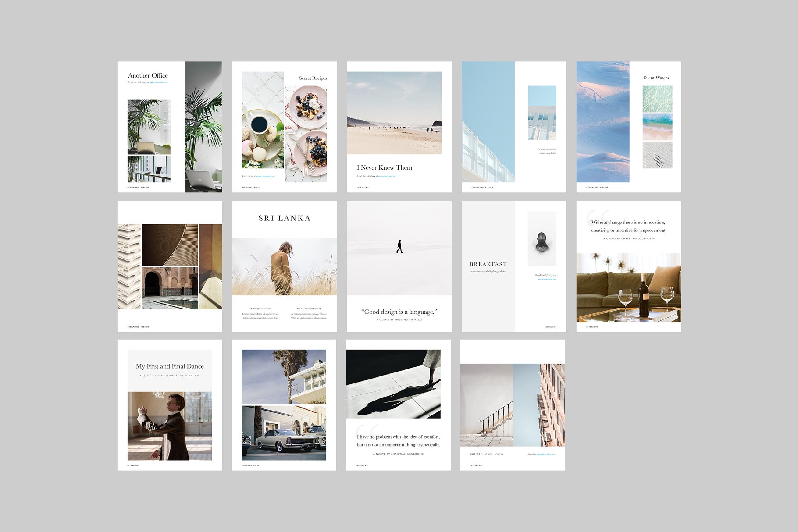Select the SRI LANKA template title
Viewport: 798px width, 532px height.
pos(284,218)
